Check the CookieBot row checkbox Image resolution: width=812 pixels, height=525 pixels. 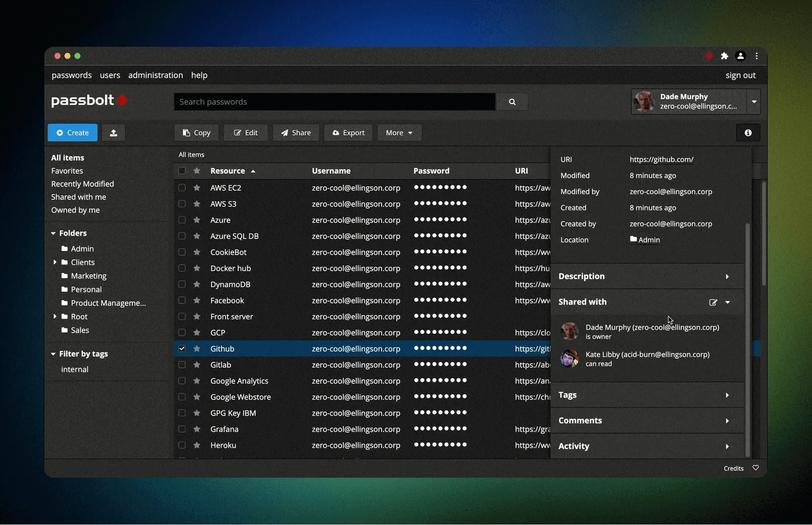(182, 252)
